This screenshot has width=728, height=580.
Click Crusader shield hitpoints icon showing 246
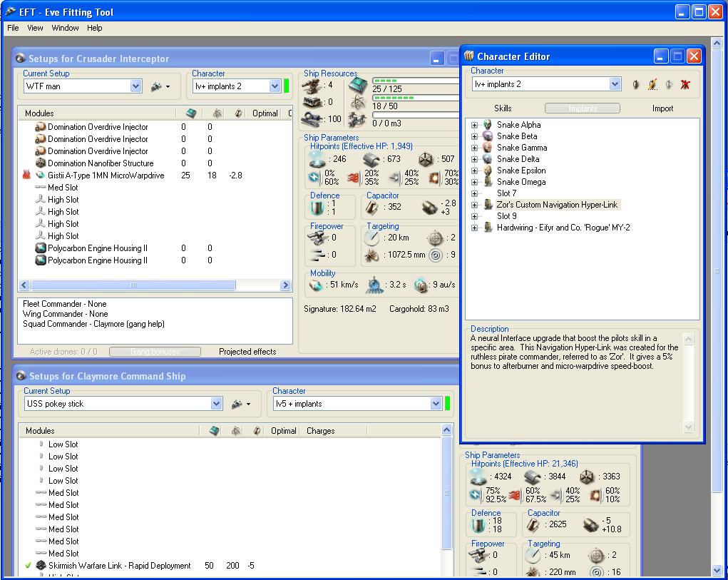pyautogui.click(x=317, y=159)
